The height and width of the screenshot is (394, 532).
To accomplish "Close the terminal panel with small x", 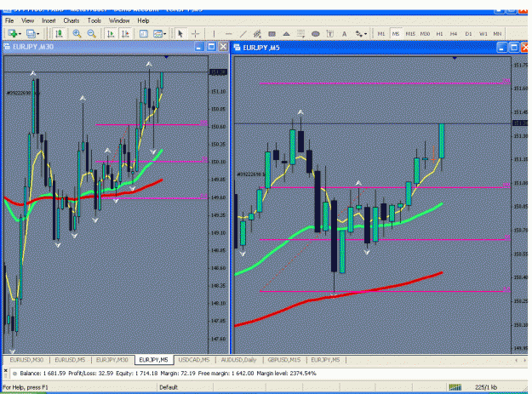I will (5, 371).
